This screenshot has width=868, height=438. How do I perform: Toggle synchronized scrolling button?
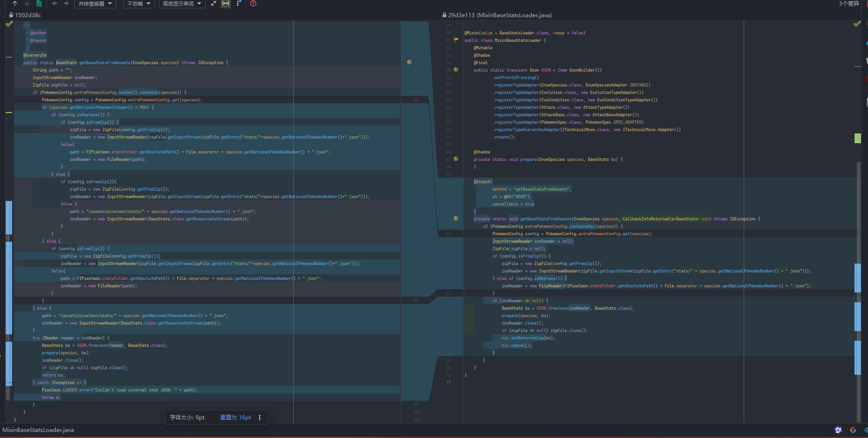coord(226,3)
